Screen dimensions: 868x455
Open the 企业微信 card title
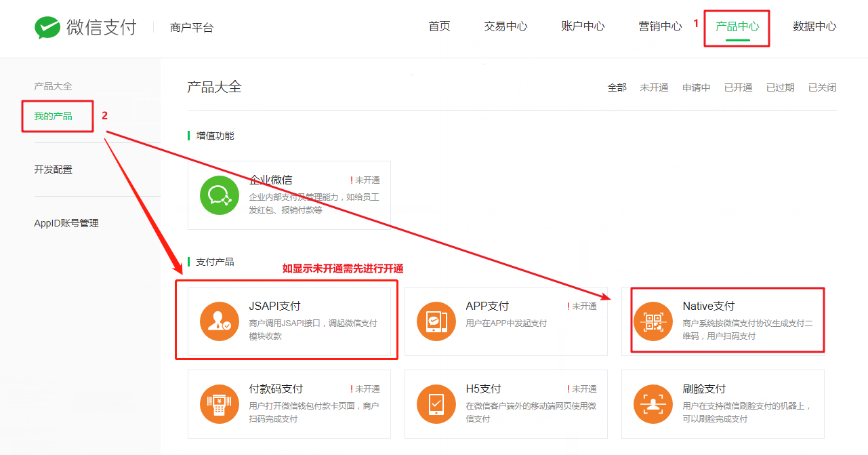pos(270,180)
